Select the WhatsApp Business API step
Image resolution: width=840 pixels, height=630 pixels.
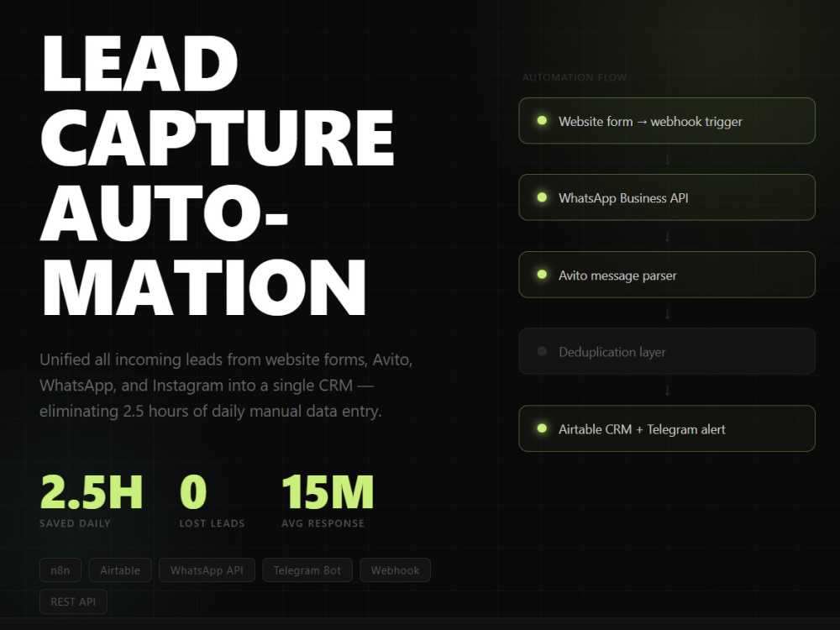(x=667, y=197)
